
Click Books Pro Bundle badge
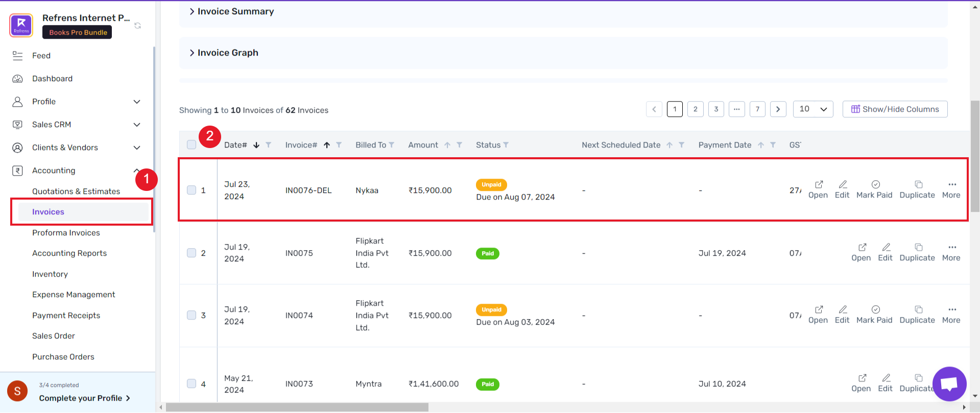coord(77,32)
